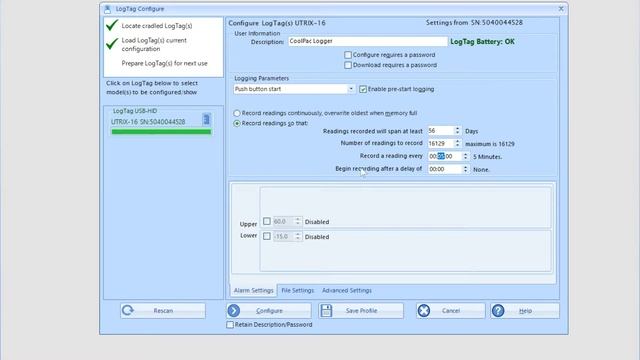Click the UTRIX-16 device USB icon

tap(207, 119)
